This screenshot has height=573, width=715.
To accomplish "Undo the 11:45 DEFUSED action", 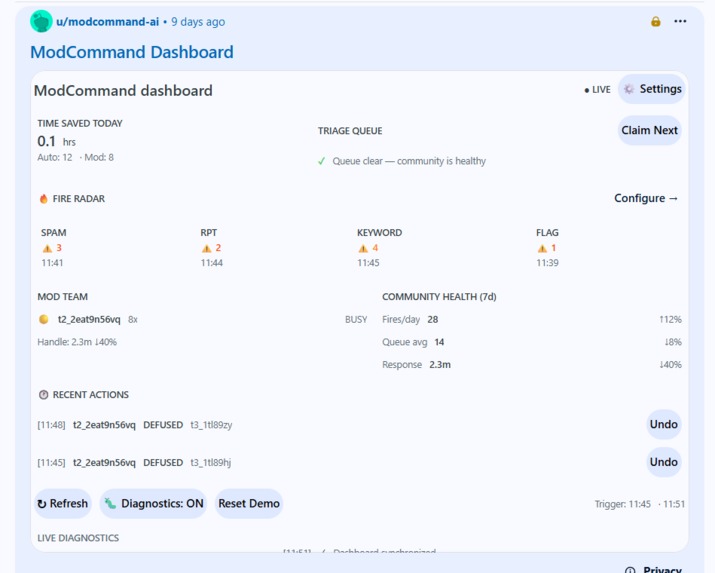I will 663,462.
